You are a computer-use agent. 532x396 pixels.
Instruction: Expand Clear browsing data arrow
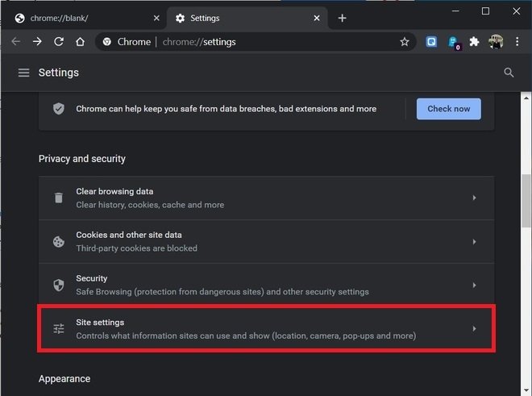[x=474, y=198]
